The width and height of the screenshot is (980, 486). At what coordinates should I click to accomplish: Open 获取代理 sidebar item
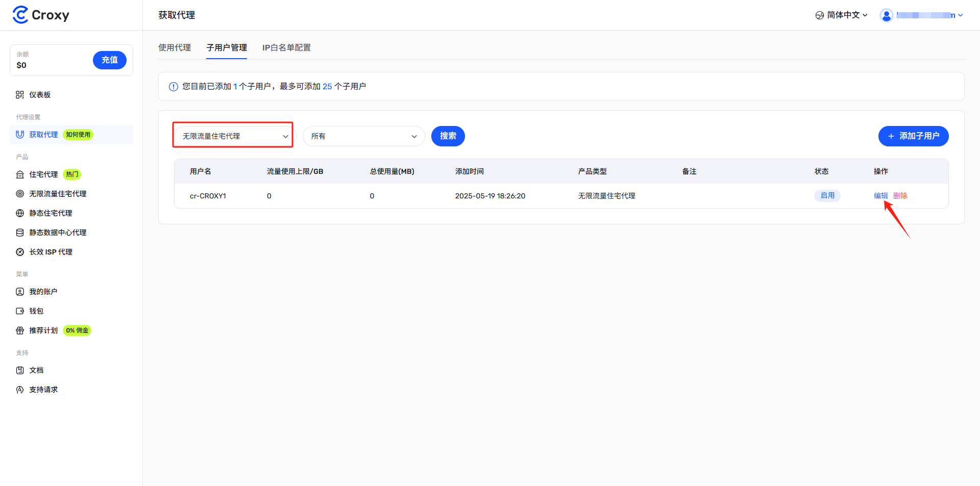pyautogui.click(x=71, y=135)
